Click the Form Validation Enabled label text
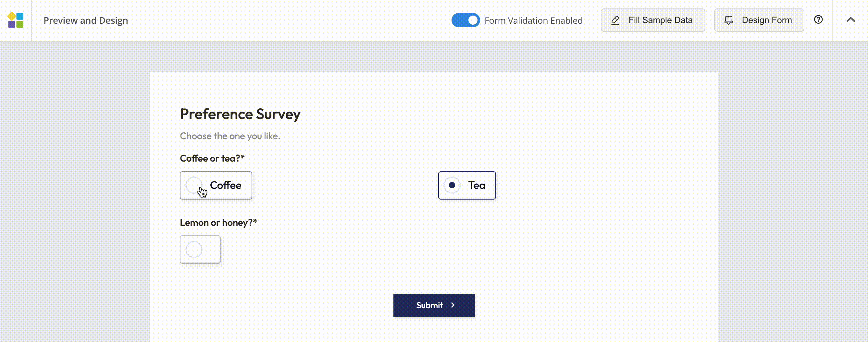The width and height of the screenshot is (868, 342). (533, 20)
